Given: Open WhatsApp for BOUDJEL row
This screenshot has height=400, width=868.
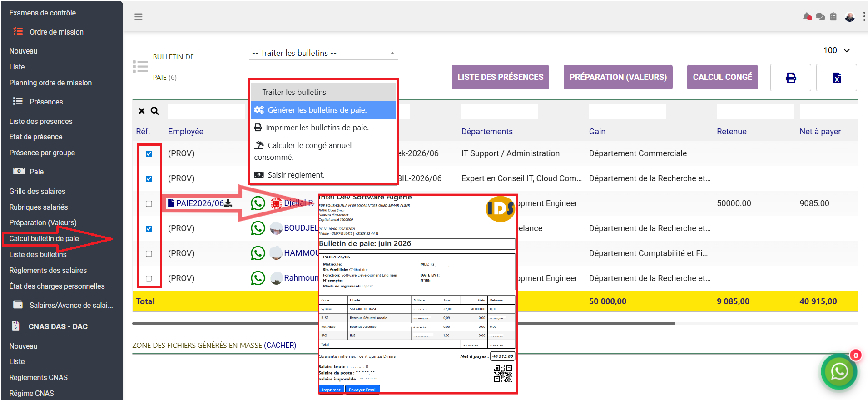Looking at the screenshot, I should pos(258,228).
